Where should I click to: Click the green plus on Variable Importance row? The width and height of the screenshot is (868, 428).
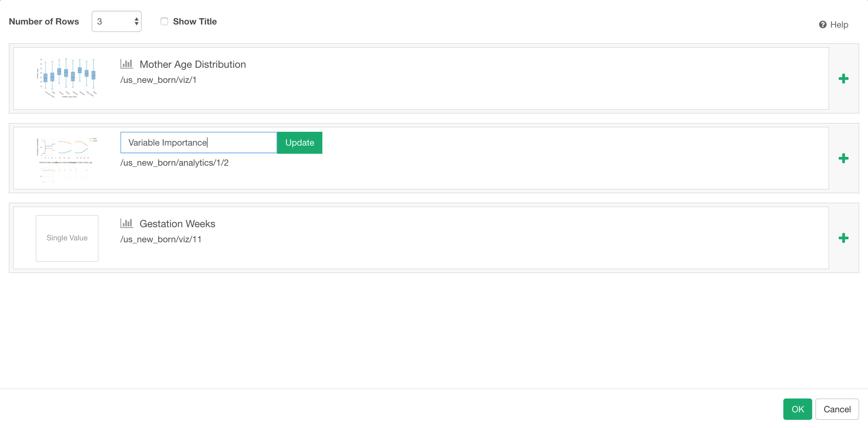coord(844,158)
